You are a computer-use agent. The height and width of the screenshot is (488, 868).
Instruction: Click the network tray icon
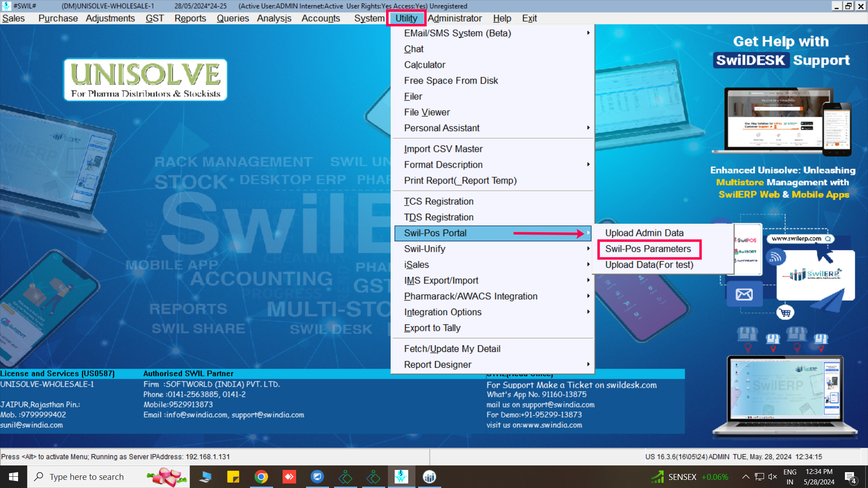[x=759, y=477]
